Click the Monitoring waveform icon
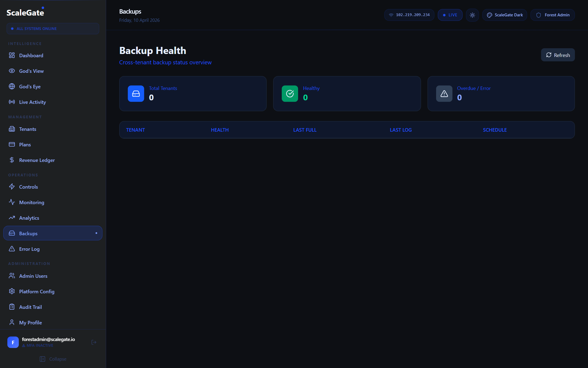Image resolution: width=588 pixels, height=368 pixels. point(12,202)
